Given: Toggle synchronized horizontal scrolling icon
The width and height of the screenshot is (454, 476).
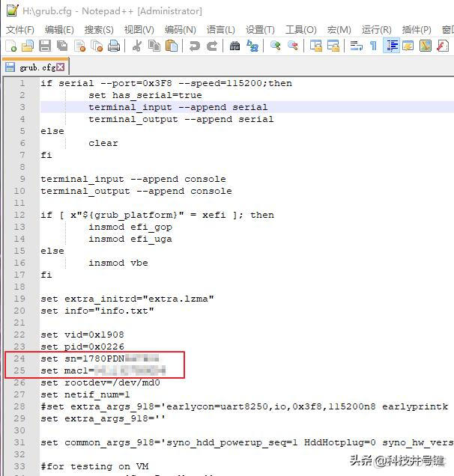Looking at the screenshot, I should point(333,46).
